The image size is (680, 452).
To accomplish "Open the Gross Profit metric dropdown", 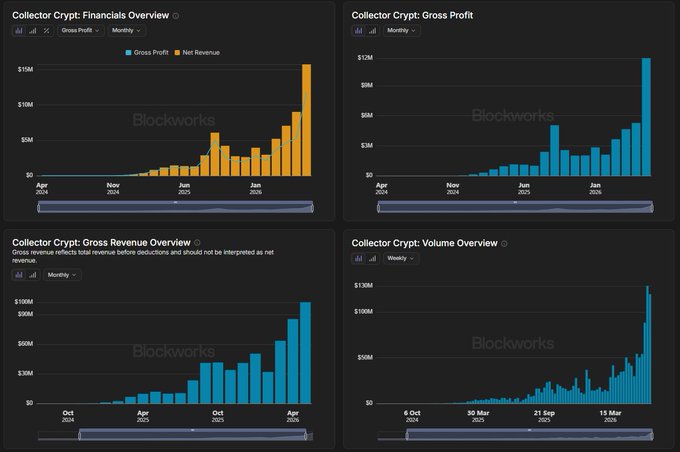I will pos(81,30).
